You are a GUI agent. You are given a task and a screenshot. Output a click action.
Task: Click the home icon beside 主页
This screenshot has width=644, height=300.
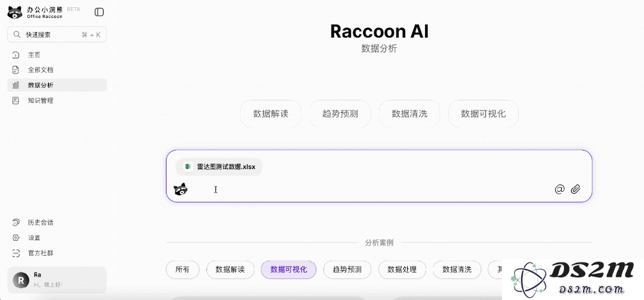point(16,54)
